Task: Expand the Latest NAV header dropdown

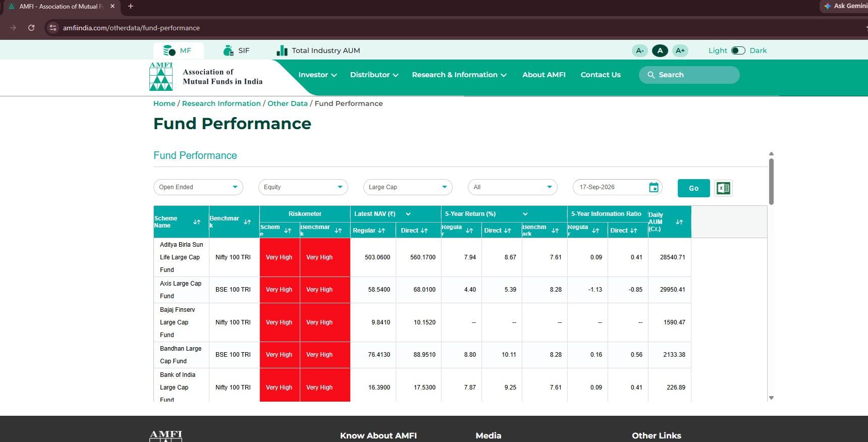Action: 408,214
